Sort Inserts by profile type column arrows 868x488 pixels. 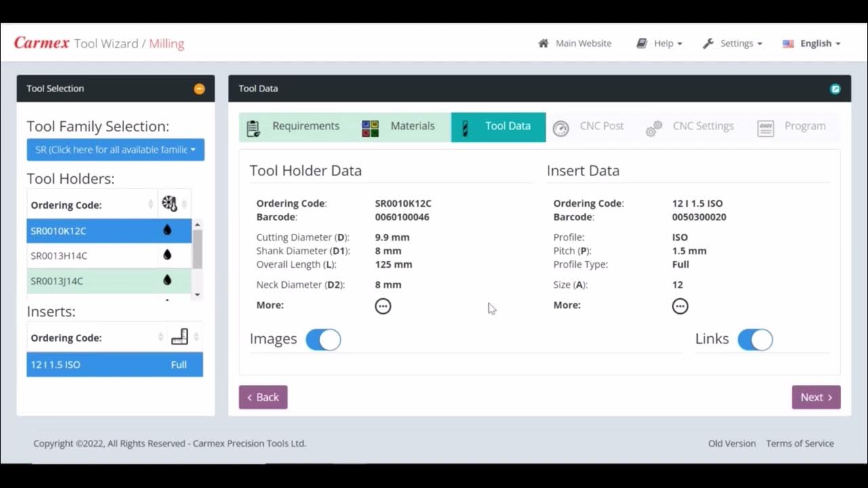[x=196, y=337]
